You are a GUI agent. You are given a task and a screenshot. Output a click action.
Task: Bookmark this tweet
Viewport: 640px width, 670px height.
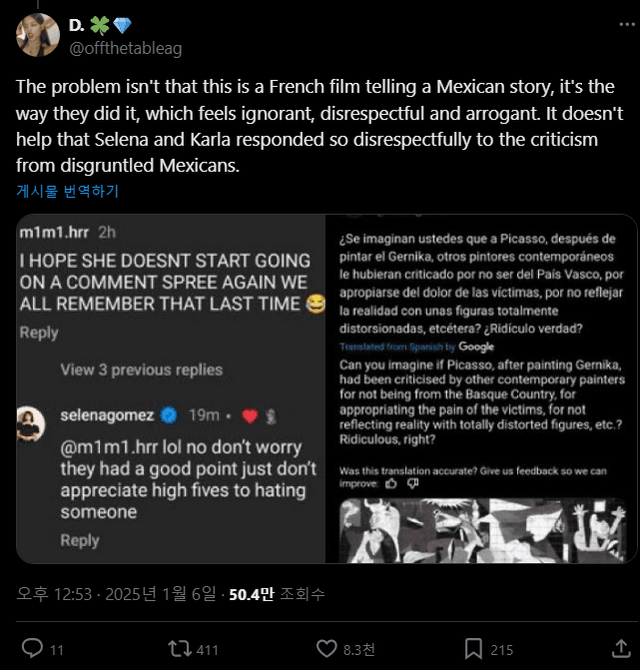474,649
